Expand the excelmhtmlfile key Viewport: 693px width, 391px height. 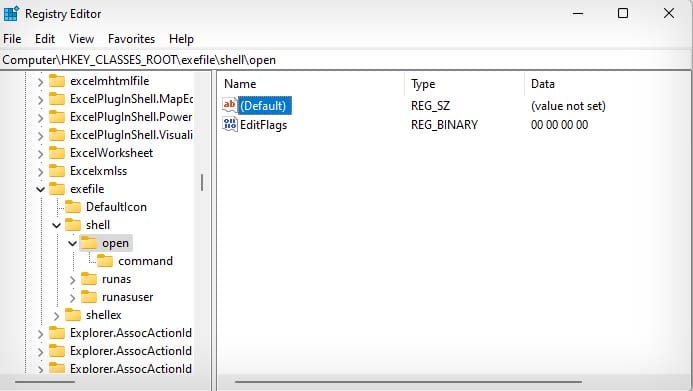pyautogui.click(x=40, y=82)
